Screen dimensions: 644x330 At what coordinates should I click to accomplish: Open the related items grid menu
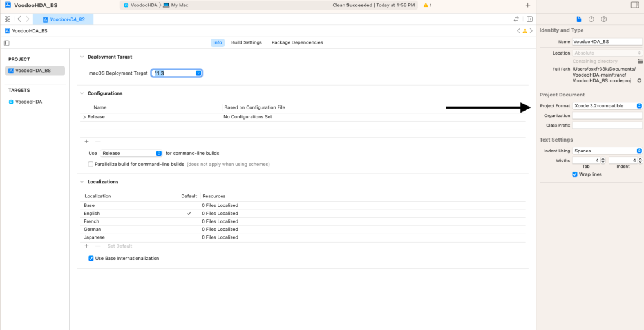tap(7, 19)
